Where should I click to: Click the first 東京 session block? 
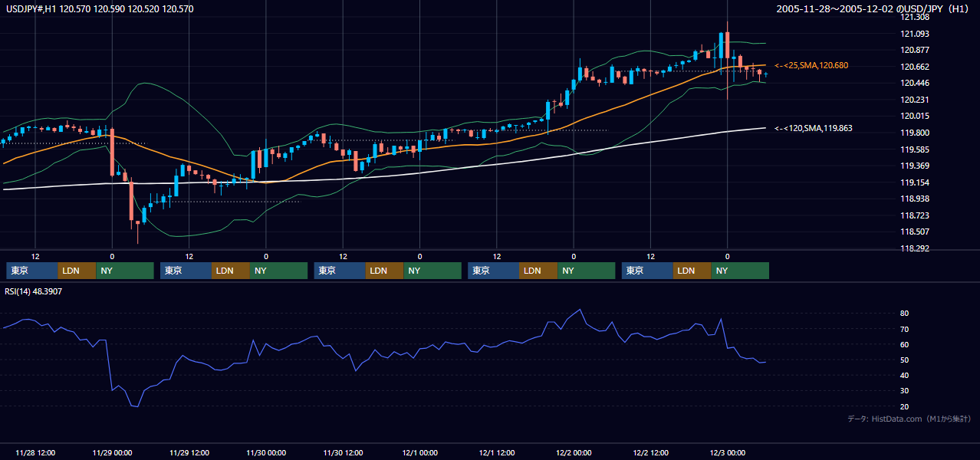coord(32,271)
